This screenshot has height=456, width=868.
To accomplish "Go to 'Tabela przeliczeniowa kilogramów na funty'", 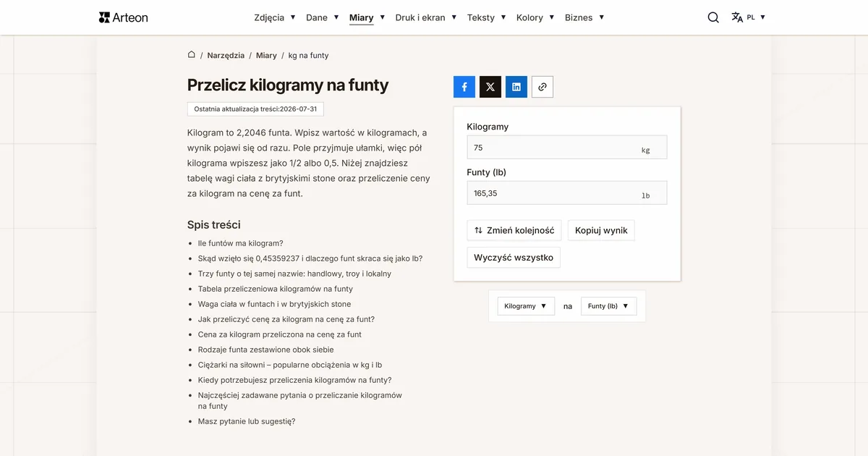I will 276,289.
